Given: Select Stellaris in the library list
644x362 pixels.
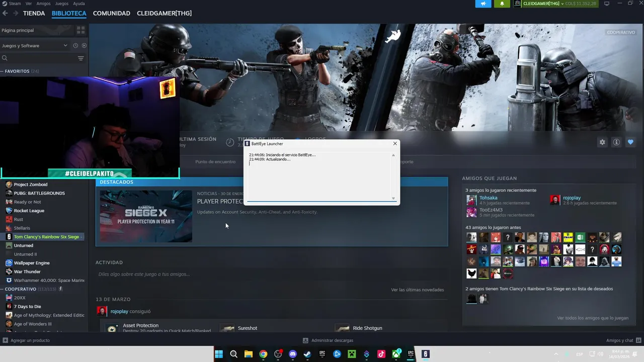Looking at the screenshot, I should [x=22, y=228].
